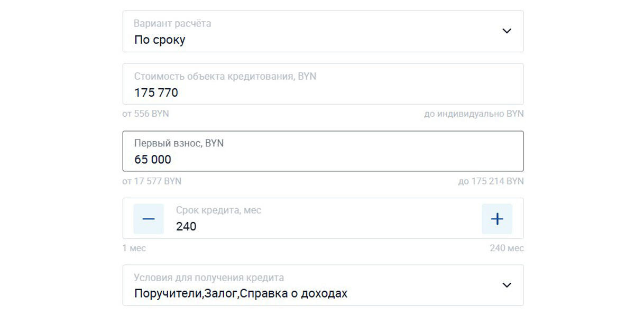Click the "240 мес" maximum term label
The height and width of the screenshot is (315, 644).
[507, 248]
